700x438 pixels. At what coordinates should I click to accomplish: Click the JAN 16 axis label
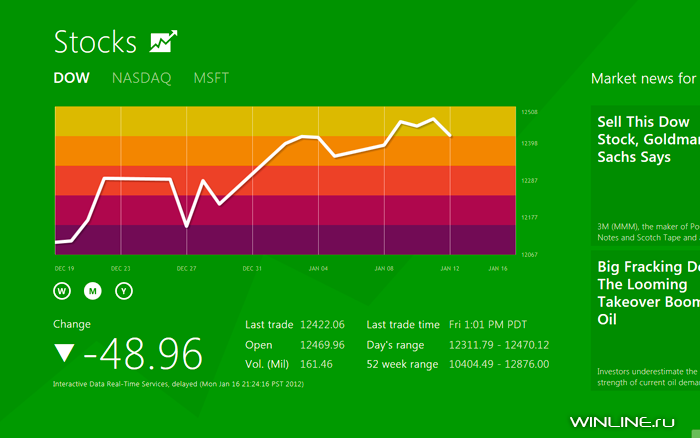tap(498, 268)
